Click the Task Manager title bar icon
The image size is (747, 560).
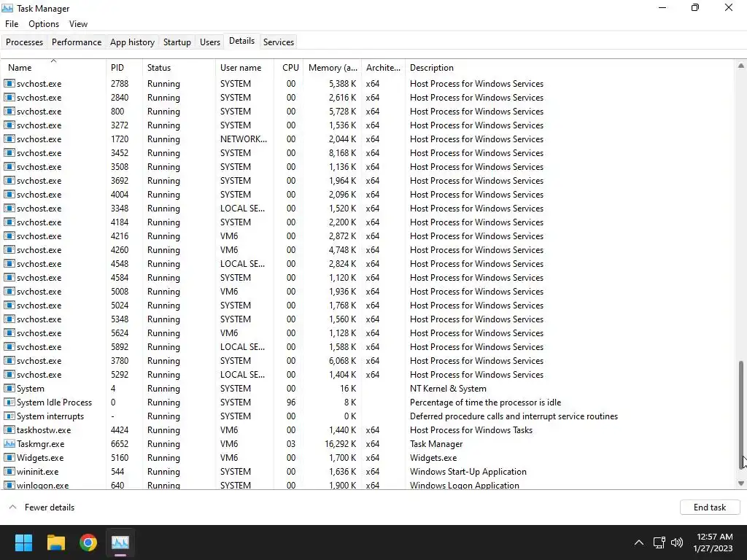pyautogui.click(x=7, y=8)
